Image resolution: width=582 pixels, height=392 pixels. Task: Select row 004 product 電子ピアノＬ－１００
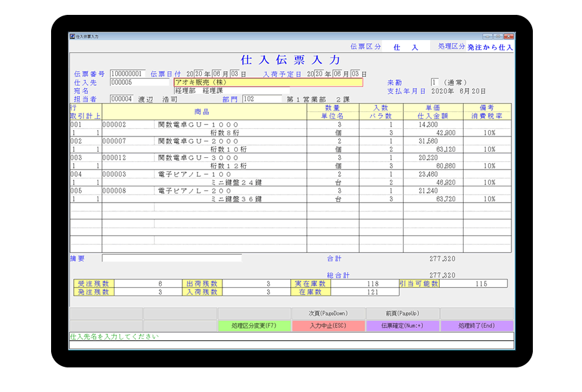click(195, 174)
